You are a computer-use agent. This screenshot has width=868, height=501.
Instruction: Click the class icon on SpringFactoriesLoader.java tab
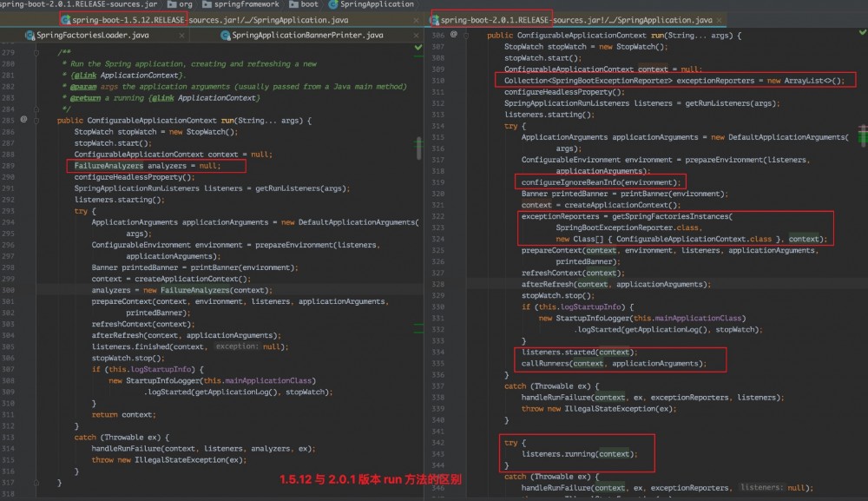[x=30, y=36]
